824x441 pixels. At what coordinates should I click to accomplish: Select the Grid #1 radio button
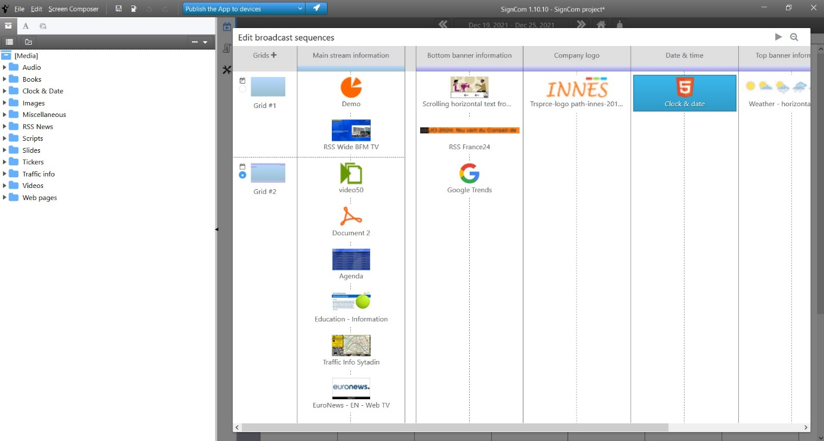(x=242, y=89)
